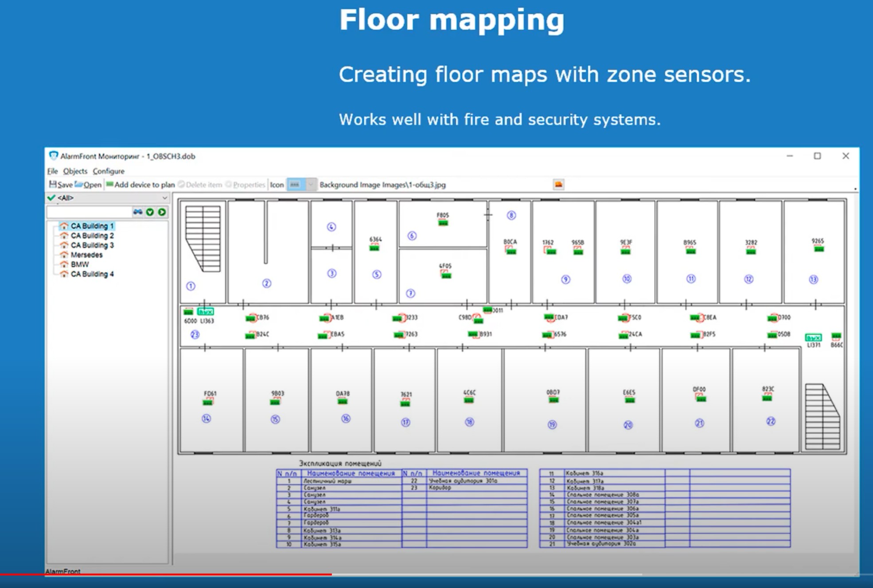Screen dimensions: 873x588
Task: Click the orange image icon in toolbar
Action: 558,184
